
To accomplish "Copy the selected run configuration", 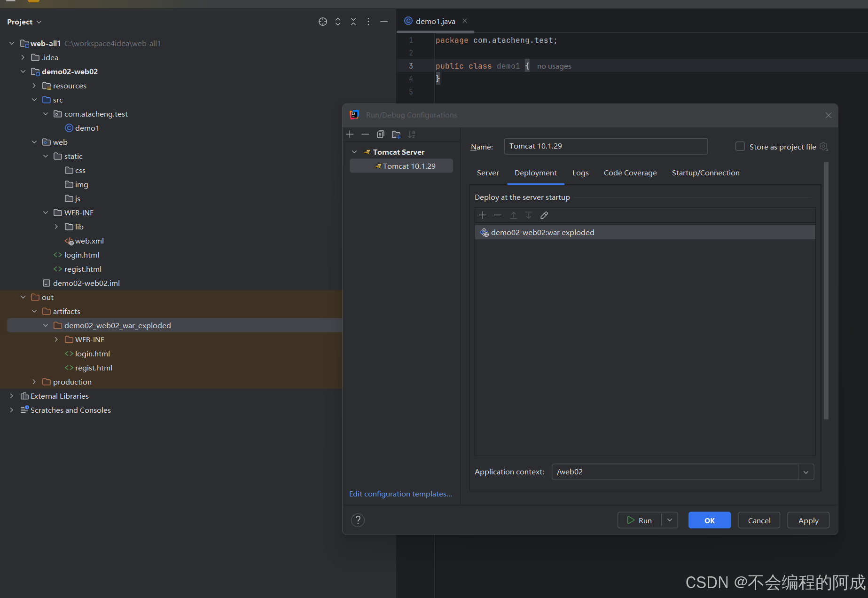I will click(x=381, y=134).
